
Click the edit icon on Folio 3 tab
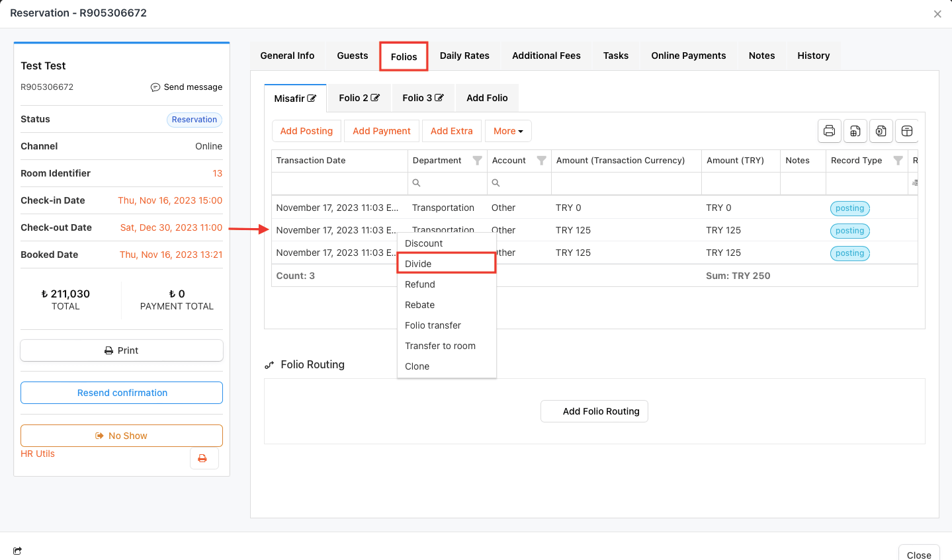pyautogui.click(x=439, y=98)
